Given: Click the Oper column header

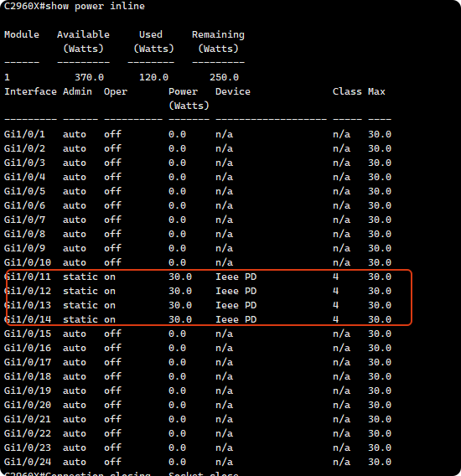Looking at the screenshot, I should [116, 91].
